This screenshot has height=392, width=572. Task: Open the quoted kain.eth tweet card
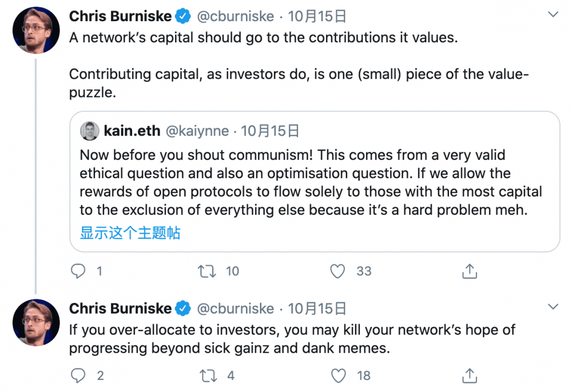pyautogui.click(x=313, y=183)
